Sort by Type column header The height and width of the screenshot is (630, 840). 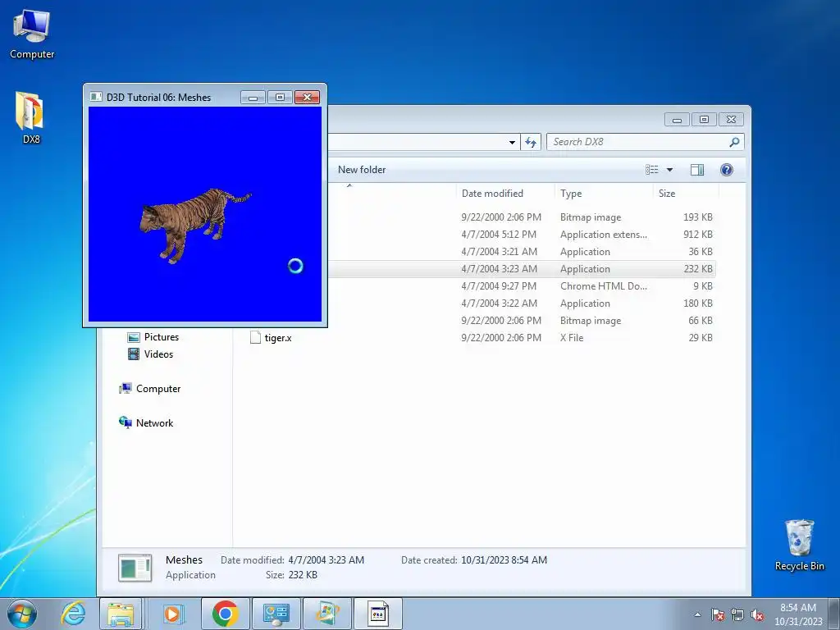pyautogui.click(x=571, y=194)
